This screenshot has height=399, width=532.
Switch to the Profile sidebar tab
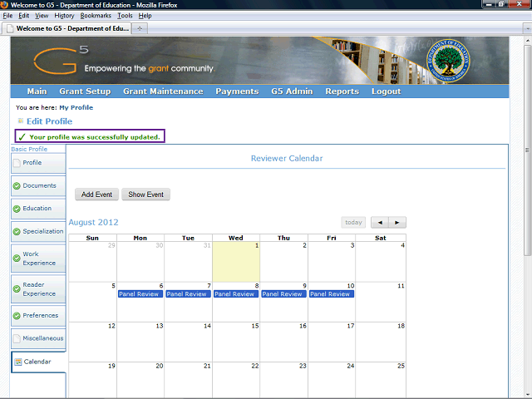[x=38, y=163]
